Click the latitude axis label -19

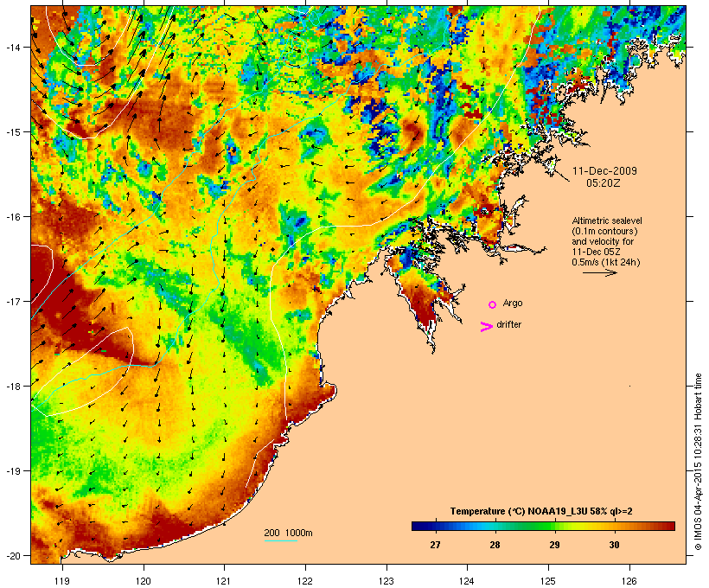tap(12, 471)
